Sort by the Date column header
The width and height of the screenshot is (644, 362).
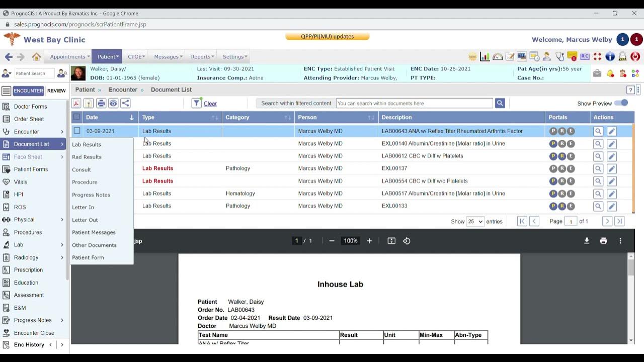click(110, 117)
